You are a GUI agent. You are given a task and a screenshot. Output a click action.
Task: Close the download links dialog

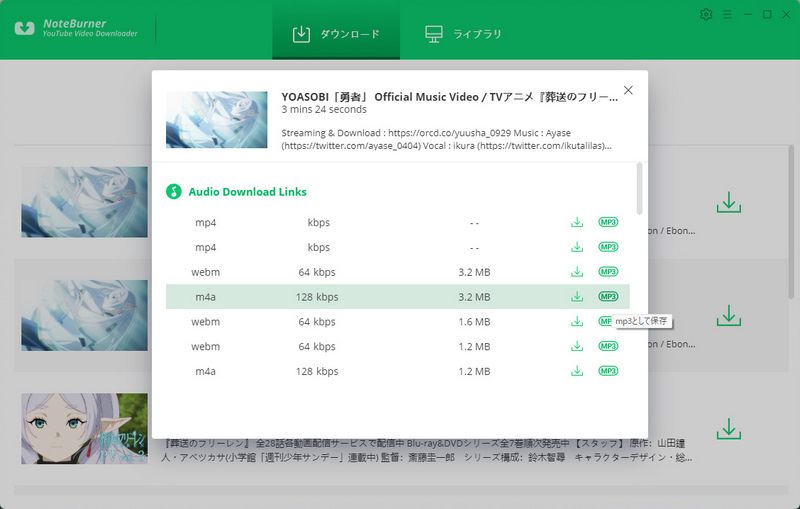coord(628,90)
